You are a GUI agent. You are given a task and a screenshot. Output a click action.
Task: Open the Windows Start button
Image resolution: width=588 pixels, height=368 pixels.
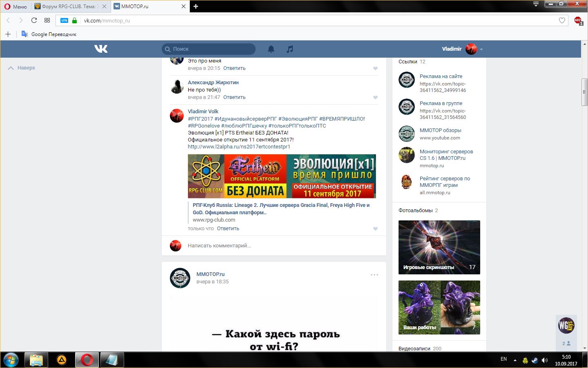click(x=11, y=360)
